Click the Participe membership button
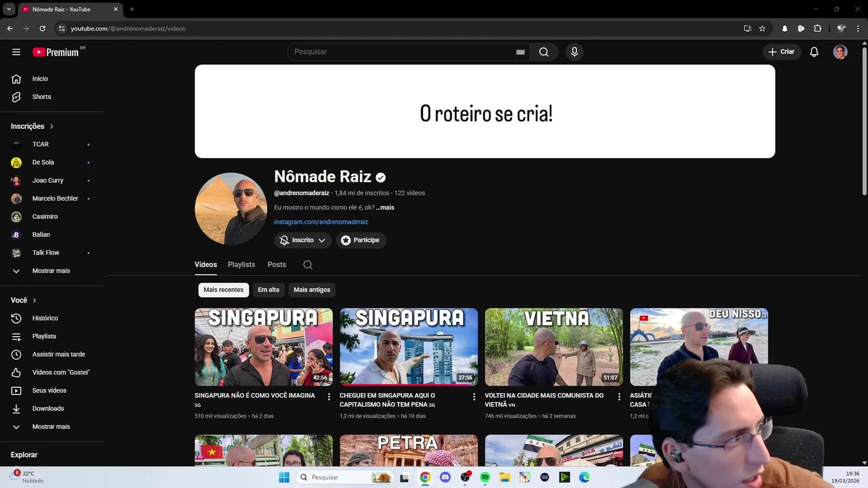The height and width of the screenshot is (488, 868). pos(361,240)
